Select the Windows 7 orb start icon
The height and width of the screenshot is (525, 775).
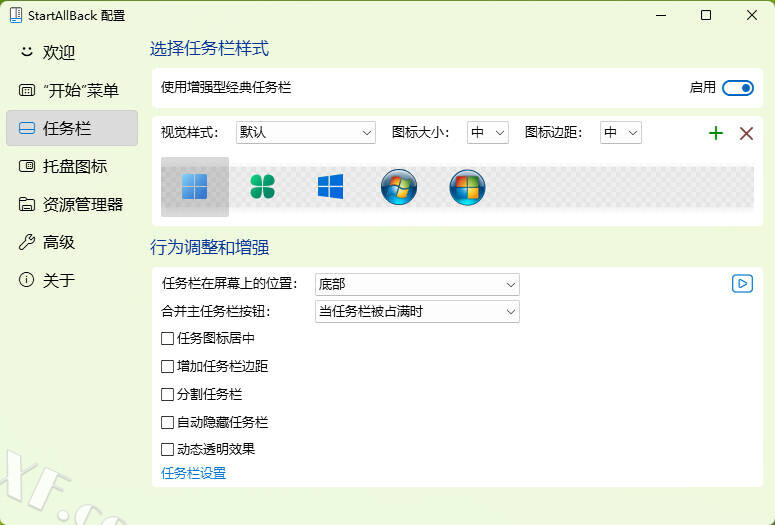point(399,187)
